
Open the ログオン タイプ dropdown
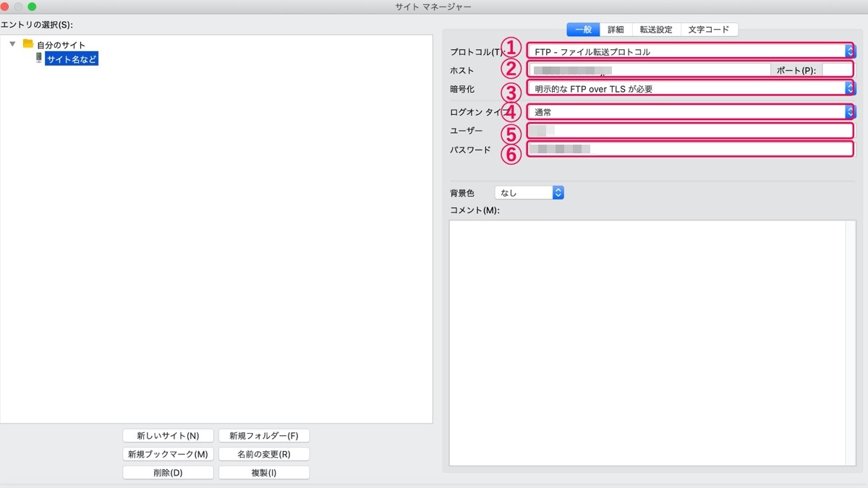(x=691, y=112)
